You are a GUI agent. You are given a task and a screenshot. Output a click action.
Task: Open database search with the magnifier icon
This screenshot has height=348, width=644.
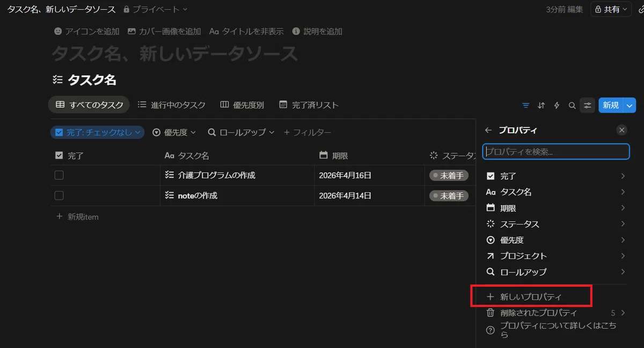coord(572,105)
